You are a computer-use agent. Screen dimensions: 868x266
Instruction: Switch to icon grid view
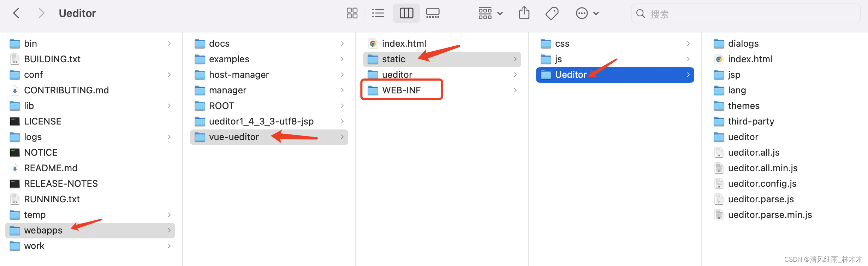[x=352, y=13]
